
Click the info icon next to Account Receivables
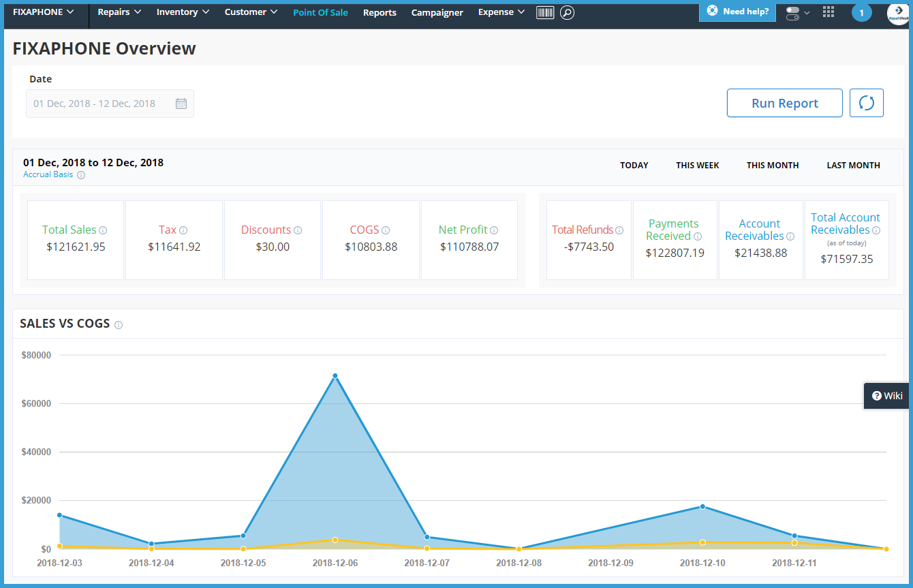coord(790,236)
